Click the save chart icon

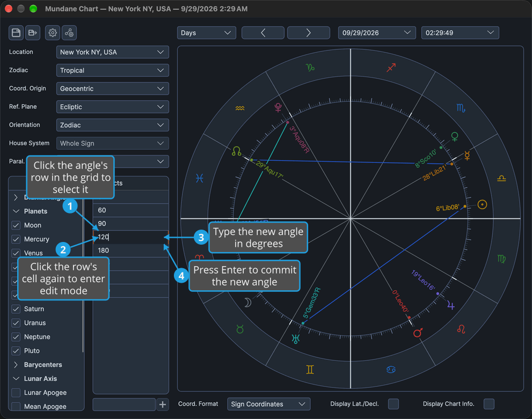[x=16, y=33]
